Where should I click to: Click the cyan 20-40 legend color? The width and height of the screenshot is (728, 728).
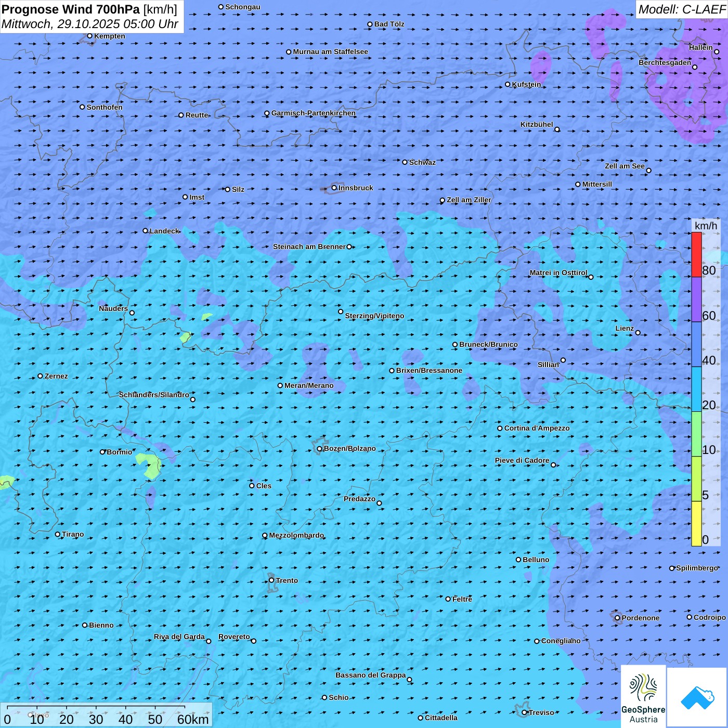(x=696, y=389)
